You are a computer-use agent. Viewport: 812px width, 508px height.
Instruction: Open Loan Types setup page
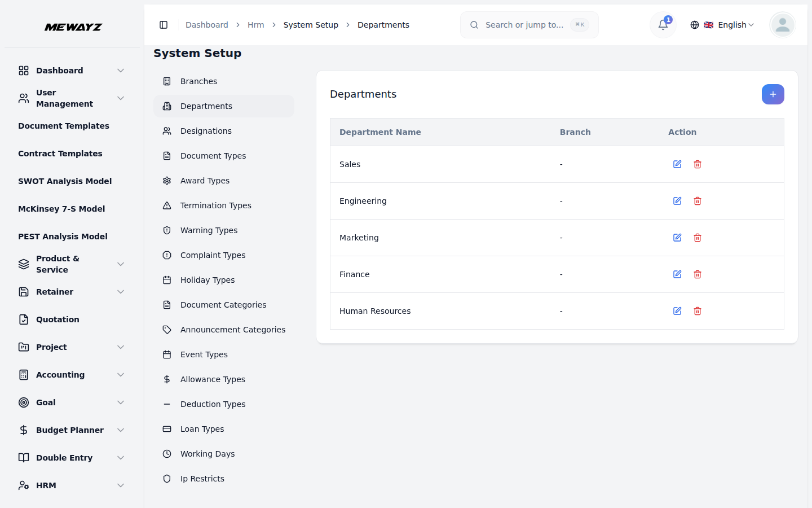coord(224,429)
